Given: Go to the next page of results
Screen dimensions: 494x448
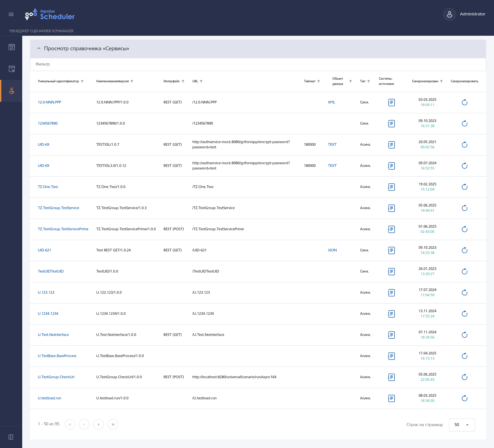Looking at the screenshot, I should (98, 424).
